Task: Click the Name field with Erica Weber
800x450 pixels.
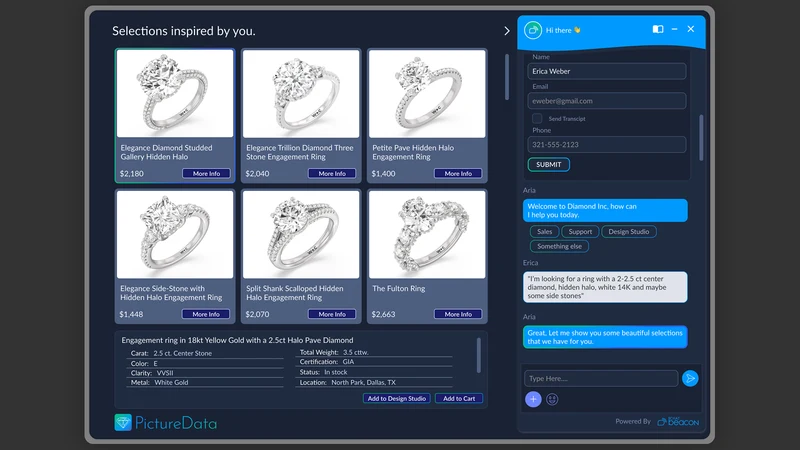Action: (x=607, y=71)
